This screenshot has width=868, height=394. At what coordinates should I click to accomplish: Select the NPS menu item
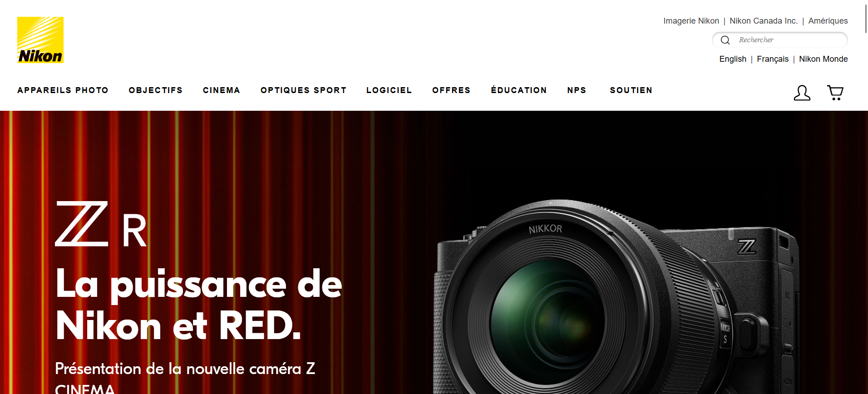(577, 90)
